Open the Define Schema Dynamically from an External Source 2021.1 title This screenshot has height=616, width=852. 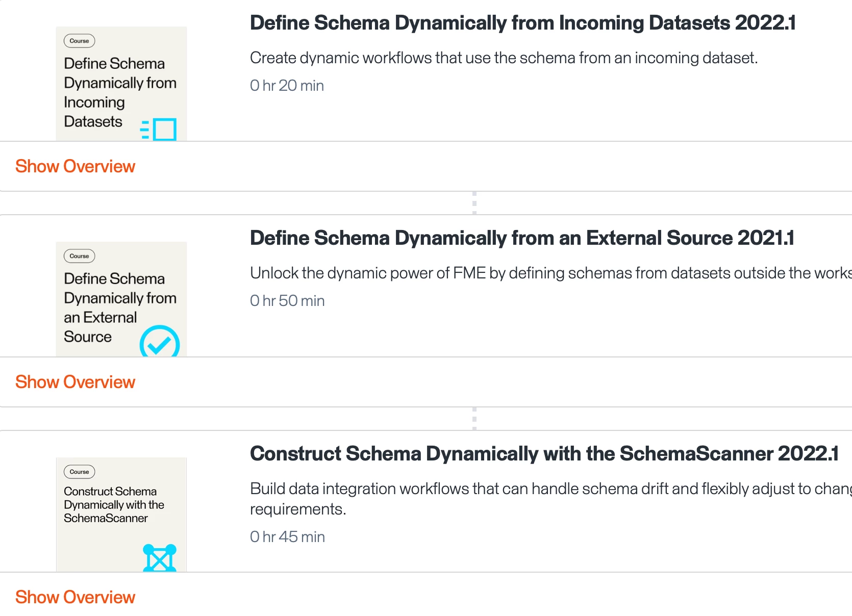tap(521, 238)
